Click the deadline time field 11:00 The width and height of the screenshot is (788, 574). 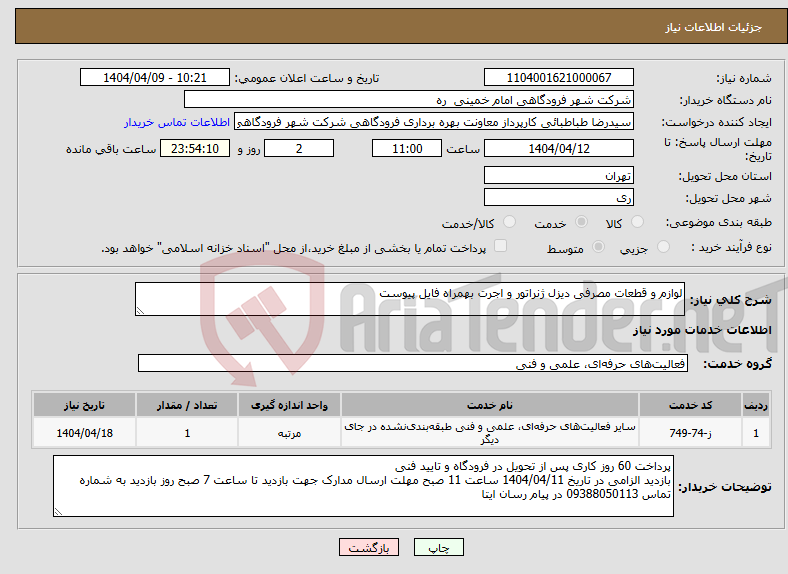coord(407,148)
